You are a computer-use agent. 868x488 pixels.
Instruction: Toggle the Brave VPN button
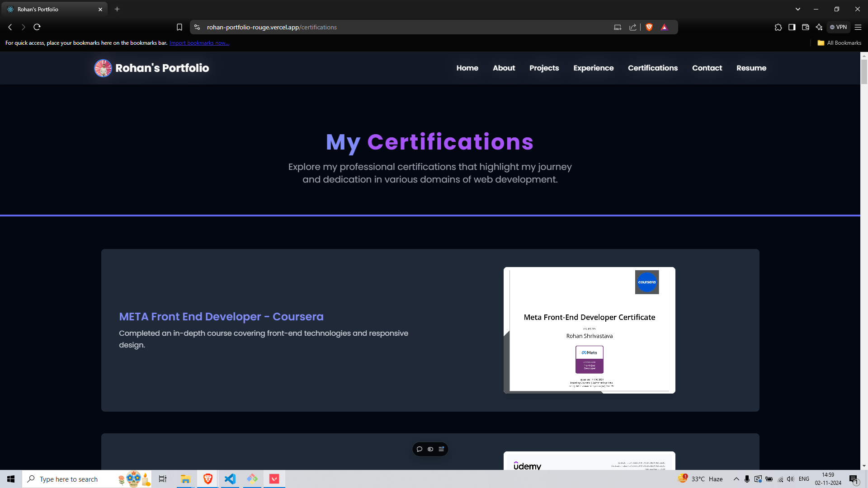(x=839, y=27)
